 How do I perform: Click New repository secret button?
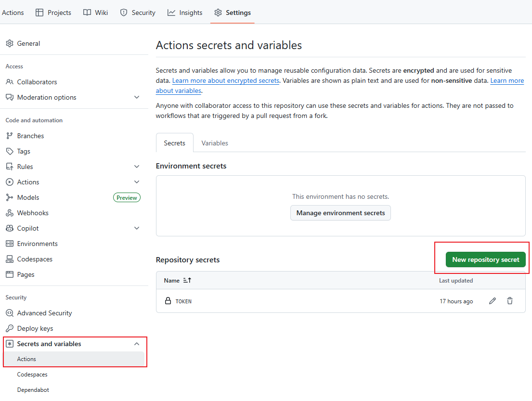(x=485, y=259)
